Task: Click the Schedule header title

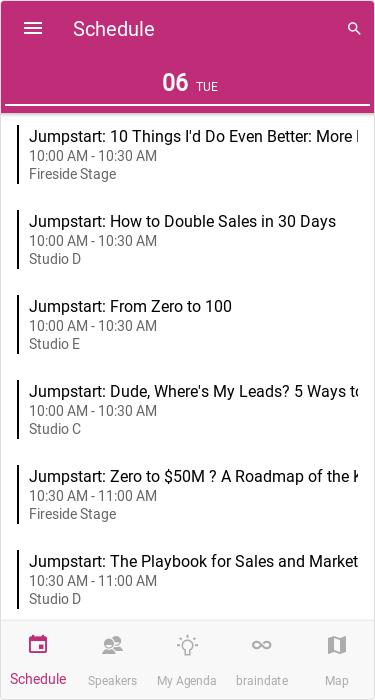Action: click(114, 29)
